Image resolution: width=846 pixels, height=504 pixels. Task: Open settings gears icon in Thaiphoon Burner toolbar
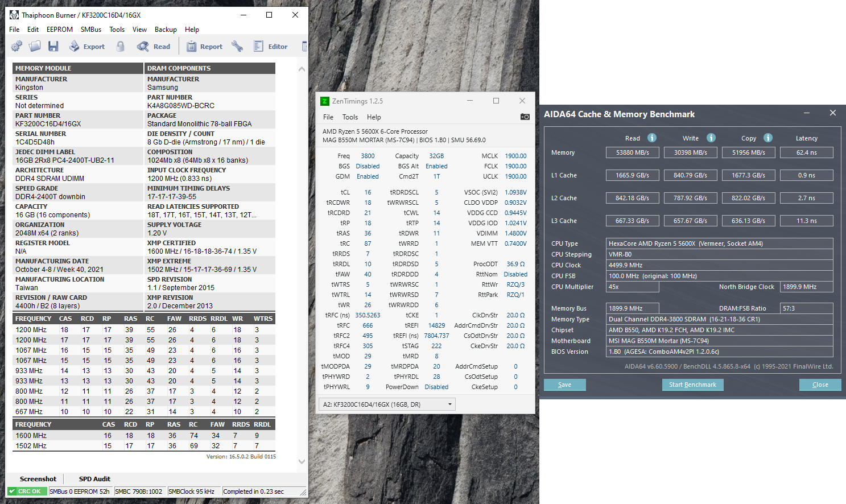16,47
